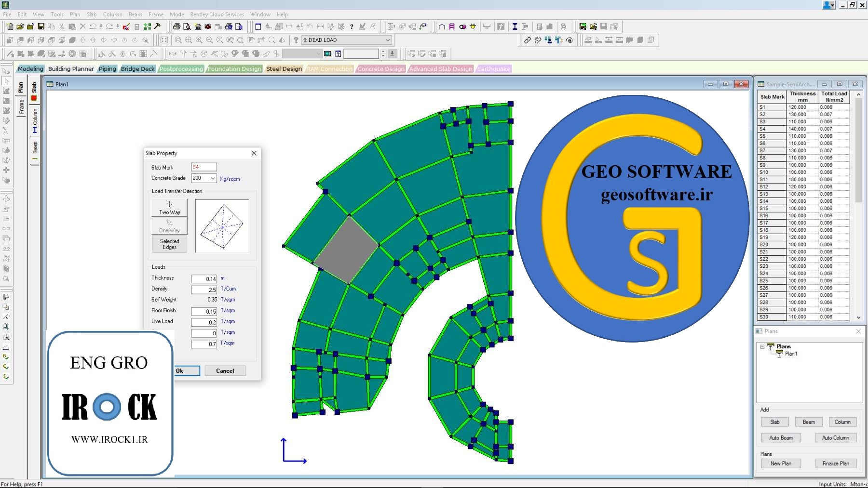Select the Zoom In tool
Viewport: 868px width, 488px height.
click(x=199, y=40)
